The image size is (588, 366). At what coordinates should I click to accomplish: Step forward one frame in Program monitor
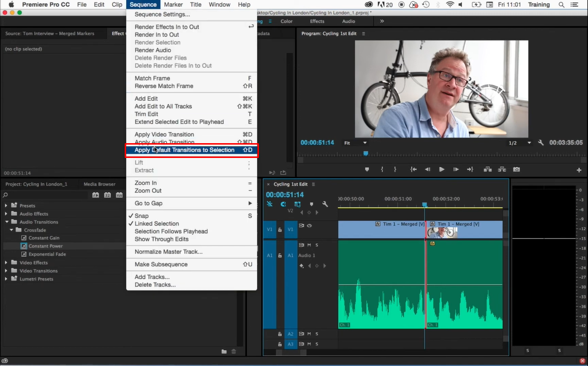pyautogui.click(x=456, y=169)
